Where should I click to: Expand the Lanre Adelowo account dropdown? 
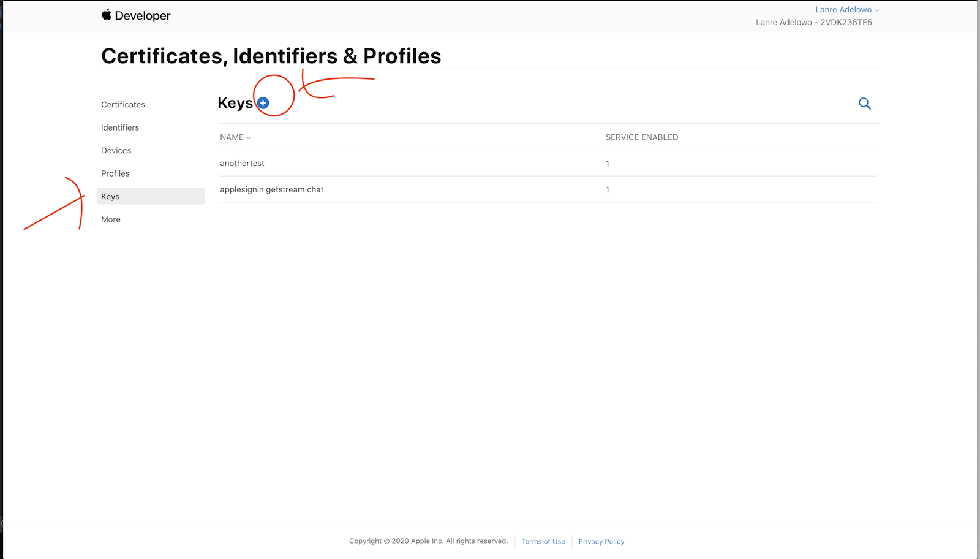[x=843, y=9]
